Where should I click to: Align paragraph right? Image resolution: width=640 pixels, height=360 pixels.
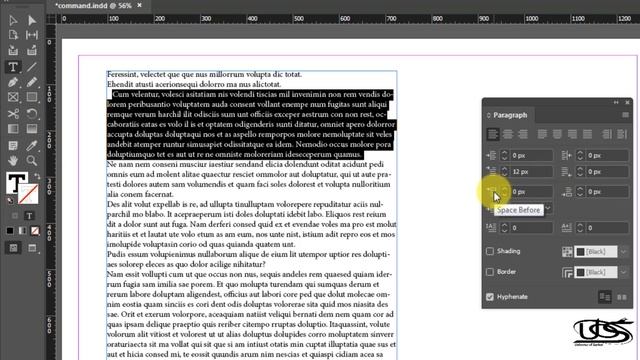click(523, 134)
